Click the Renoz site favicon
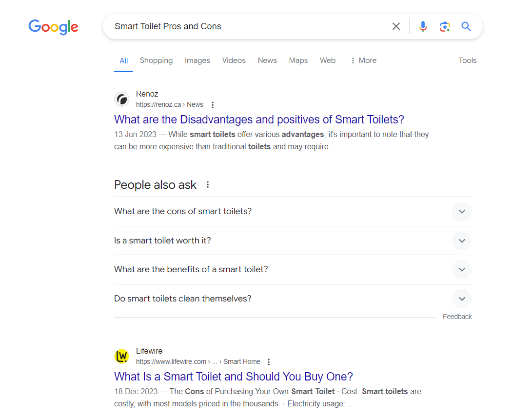The height and width of the screenshot is (420, 513). [x=121, y=100]
